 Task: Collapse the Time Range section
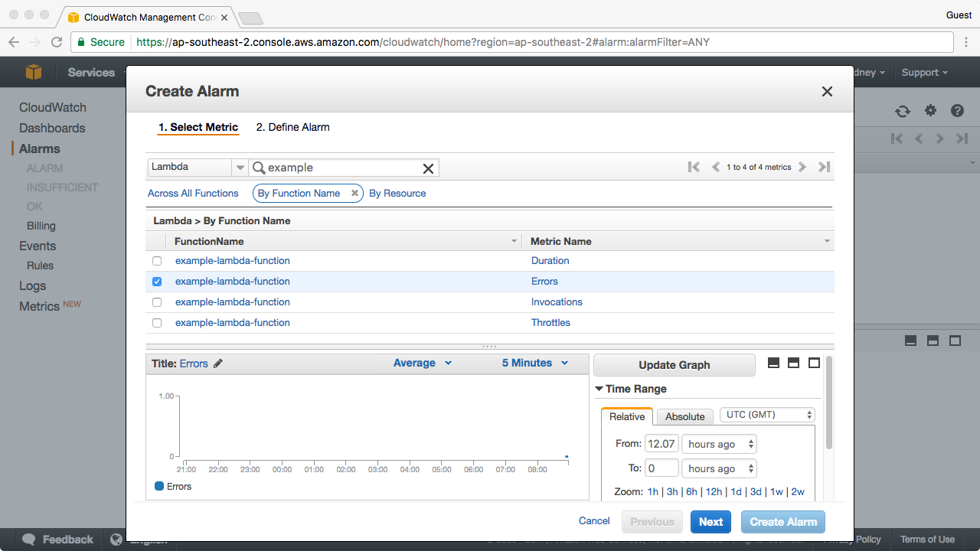tap(599, 389)
